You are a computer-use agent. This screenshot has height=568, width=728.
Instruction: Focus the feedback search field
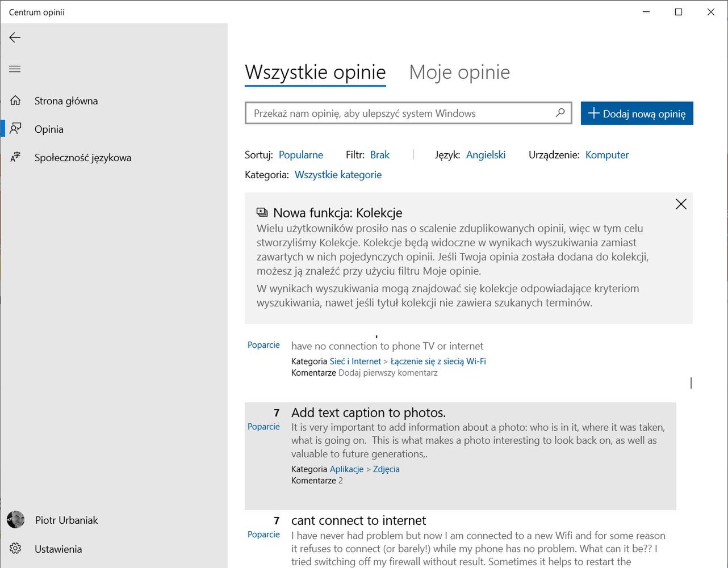408,113
